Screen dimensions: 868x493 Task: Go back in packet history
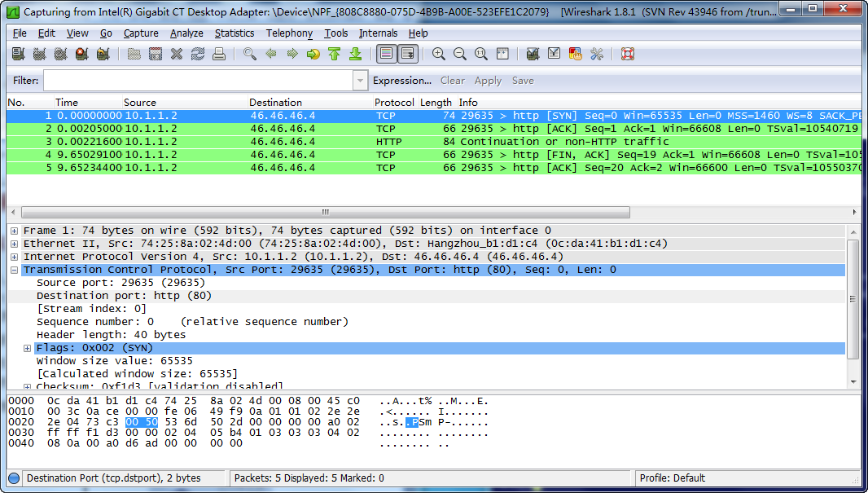click(x=271, y=54)
